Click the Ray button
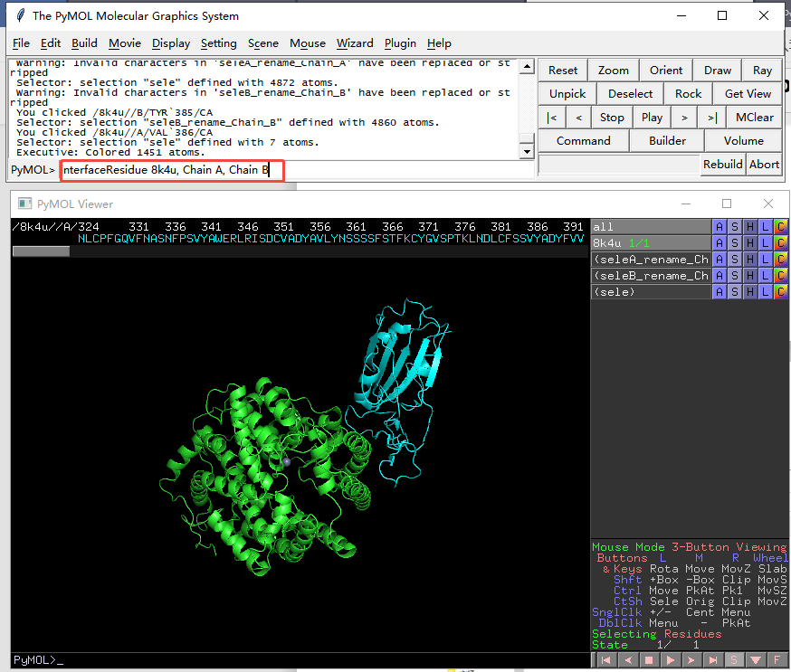Image resolution: width=791 pixels, height=672 pixels. pos(762,71)
